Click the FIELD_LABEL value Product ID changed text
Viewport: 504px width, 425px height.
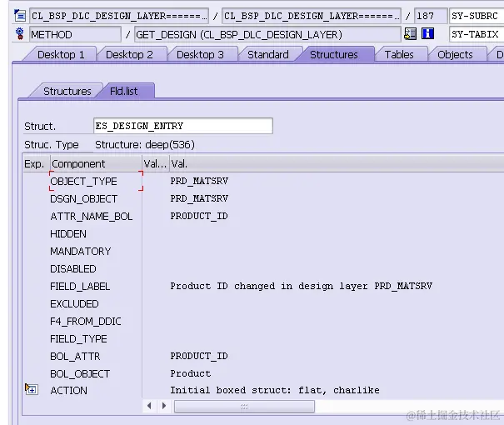pyautogui.click(x=302, y=286)
